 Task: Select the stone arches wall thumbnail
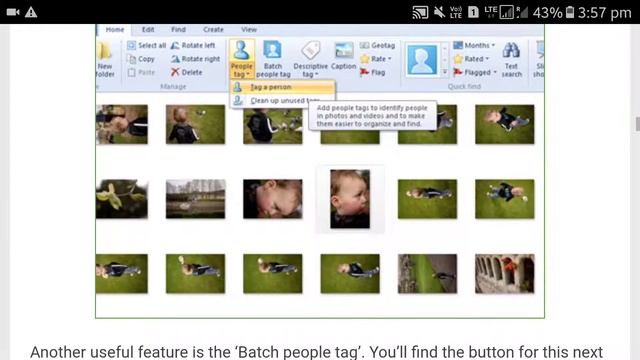(504, 273)
